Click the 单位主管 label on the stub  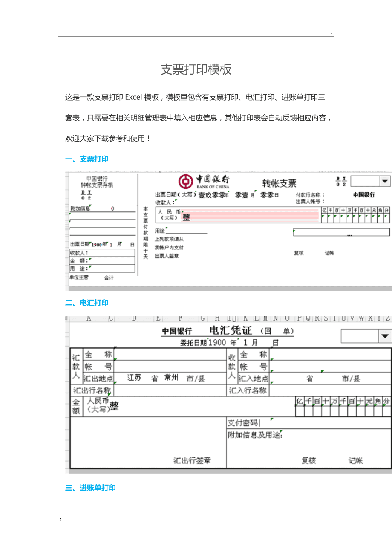pos(79,277)
